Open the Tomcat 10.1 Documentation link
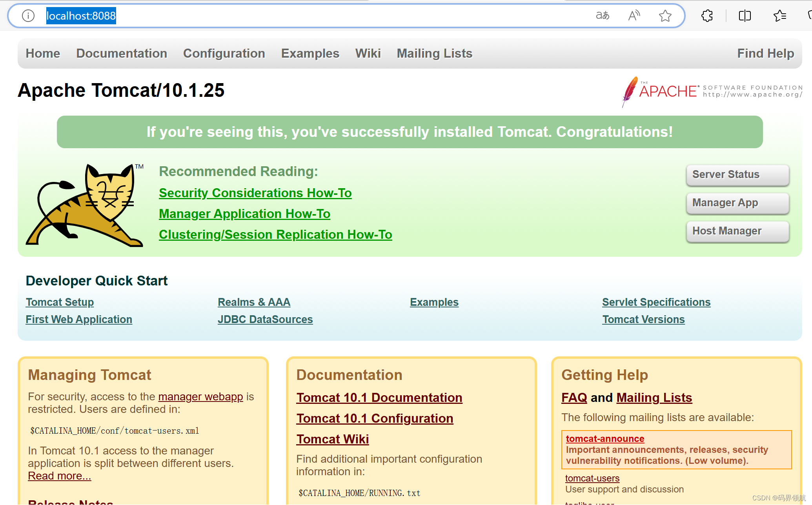This screenshot has height=505, width=812. click(379, 398)
